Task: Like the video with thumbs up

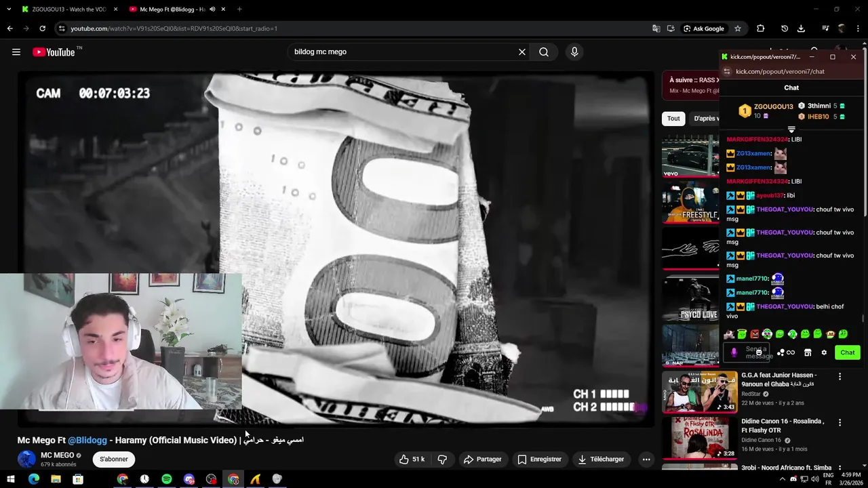Action: (412, 459)
